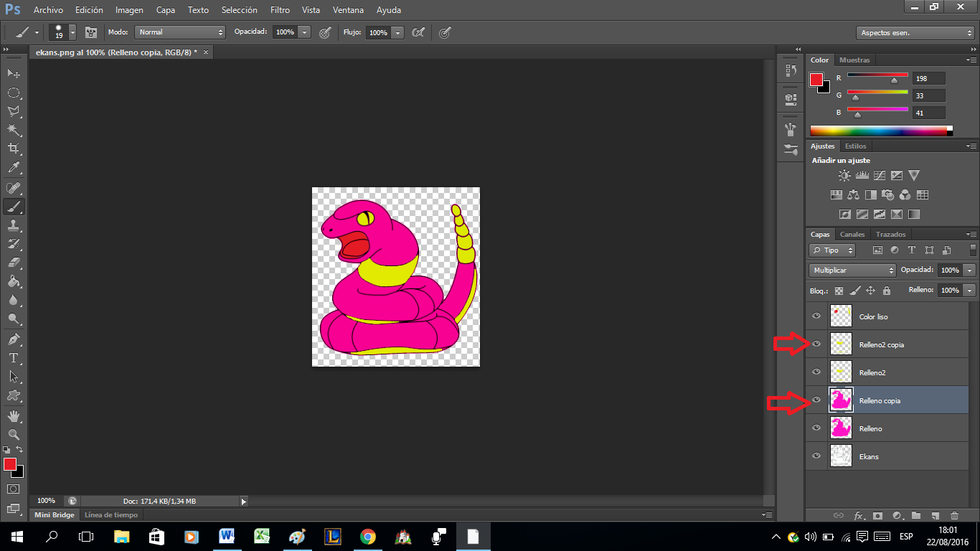Viewport: 980px width, 551px height.
Task: Open the Capa menu
Action: pos(166,10)
